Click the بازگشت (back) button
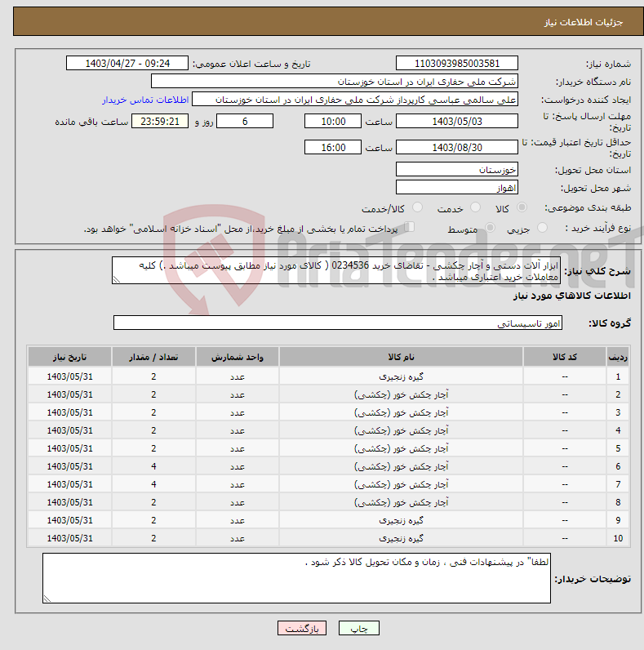The width and height of the screenshot is (644, 650). tap(302, 629)
